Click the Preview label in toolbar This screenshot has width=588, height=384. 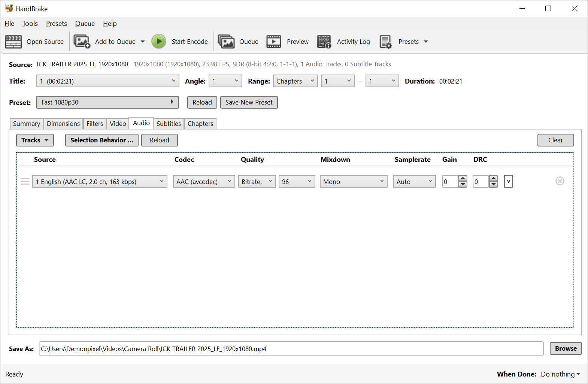(298, 42)
